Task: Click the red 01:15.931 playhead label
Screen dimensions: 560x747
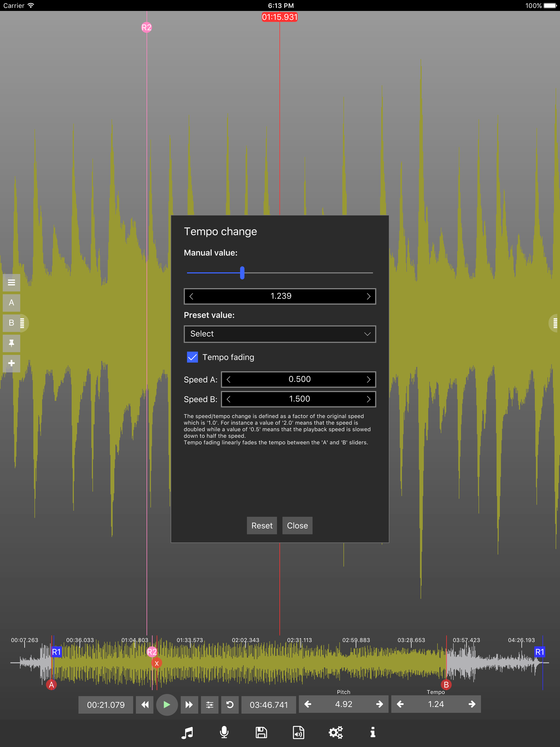Action: tap(280, 17)
